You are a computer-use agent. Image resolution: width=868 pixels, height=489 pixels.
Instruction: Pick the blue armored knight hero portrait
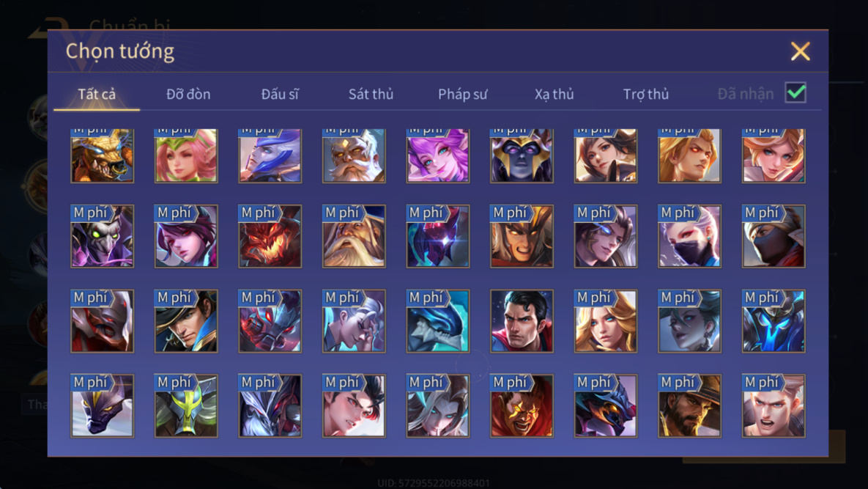point(774,321)
